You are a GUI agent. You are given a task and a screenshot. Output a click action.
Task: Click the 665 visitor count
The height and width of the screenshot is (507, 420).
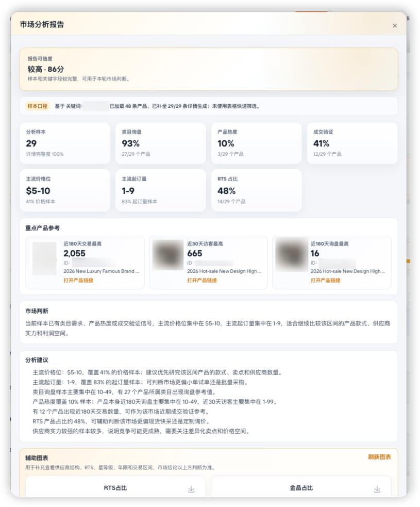195,253
